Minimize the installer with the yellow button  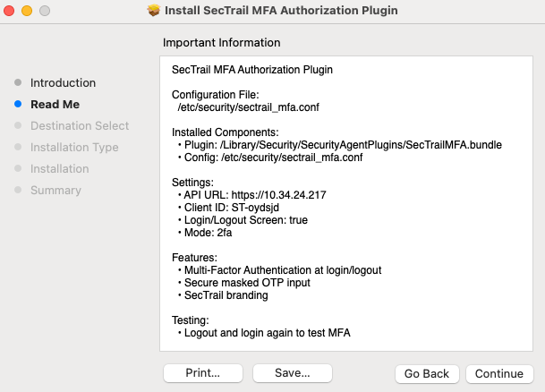click(27, 11)
